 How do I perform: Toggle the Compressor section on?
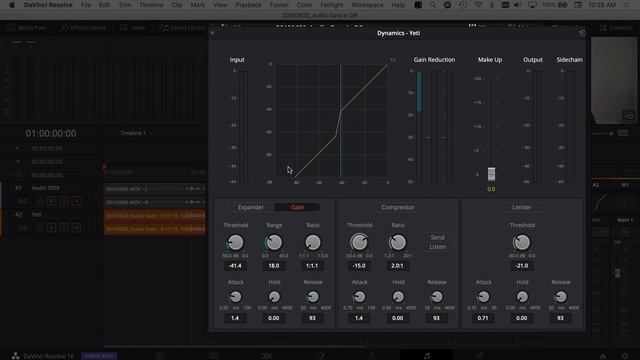pos(398,207)
